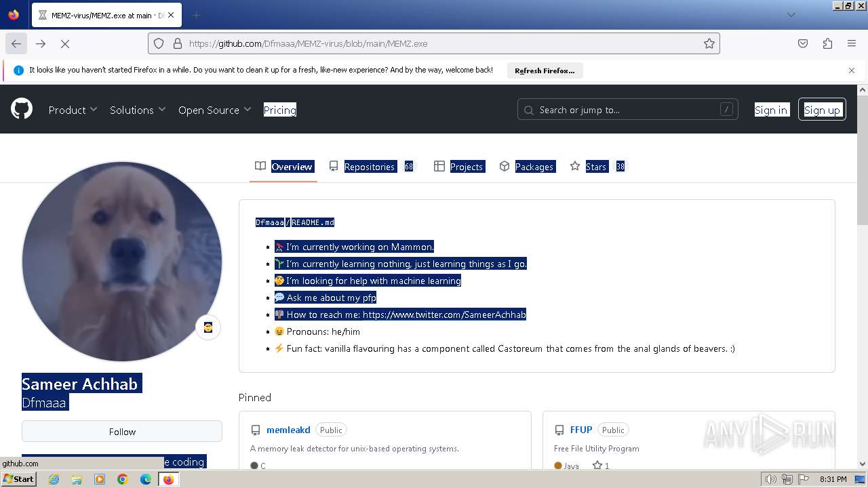Viewport: 868px width, 488px height.
Task: Stop page loading with X button
Action: tap(65, 43)
